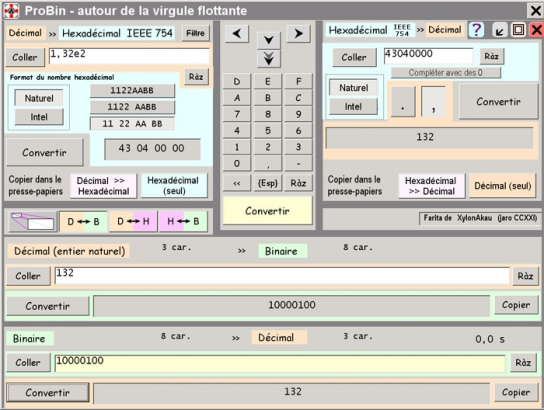Screen dimensions: 544x410
Task: Click Copier beside the bottom 132 result
Action: tap(516, 392)
